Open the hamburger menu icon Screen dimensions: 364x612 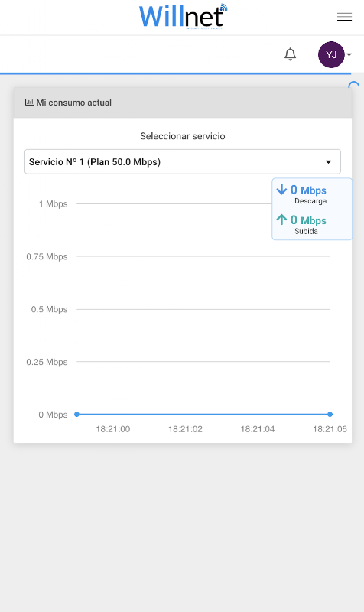coord(344,17)
